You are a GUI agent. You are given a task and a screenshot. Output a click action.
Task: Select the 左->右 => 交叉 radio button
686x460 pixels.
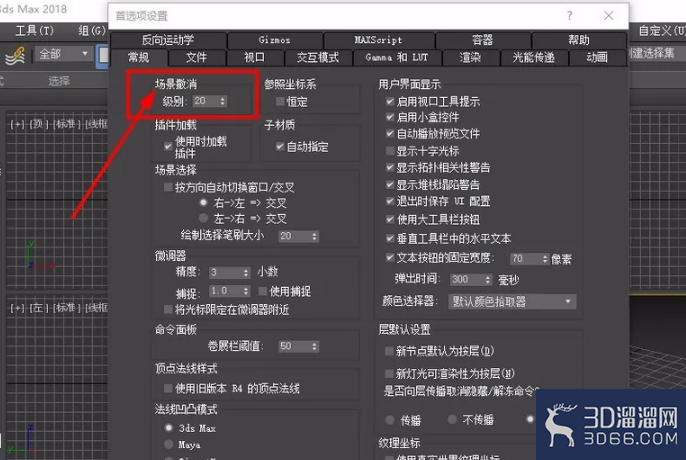[x=203, y=218]
